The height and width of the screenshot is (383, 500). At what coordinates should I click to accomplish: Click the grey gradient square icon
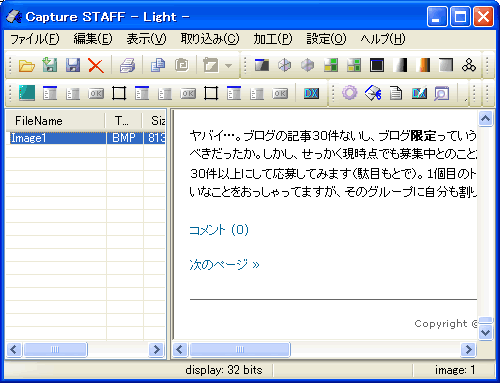click(x=446, y=65)
